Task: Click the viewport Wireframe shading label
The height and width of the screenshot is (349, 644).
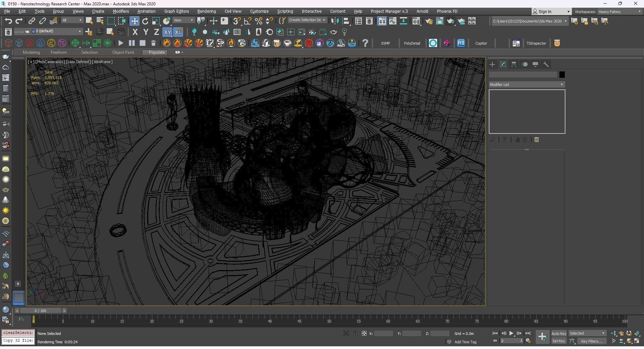Action: [x=102, y=62]
